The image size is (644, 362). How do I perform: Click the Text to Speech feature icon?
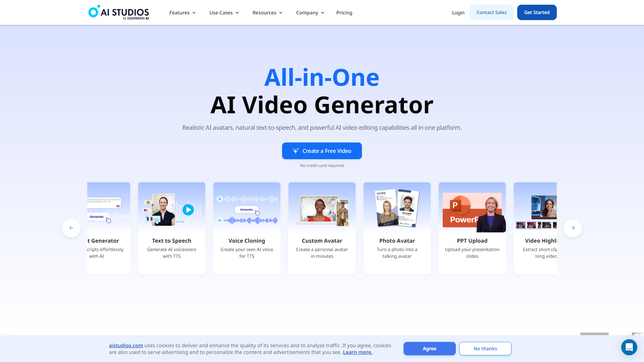(x=172, y=209)
